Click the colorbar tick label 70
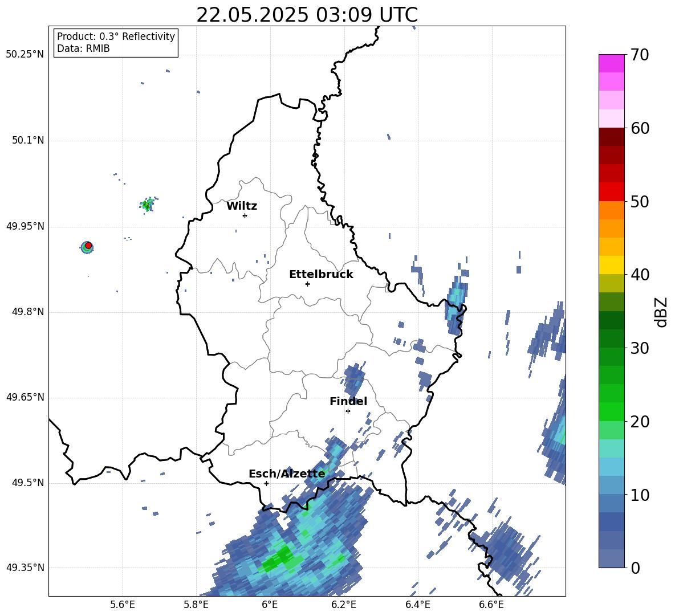Viewport: 675px width, 616px height. pyautogui.click(x=640, y=55)
